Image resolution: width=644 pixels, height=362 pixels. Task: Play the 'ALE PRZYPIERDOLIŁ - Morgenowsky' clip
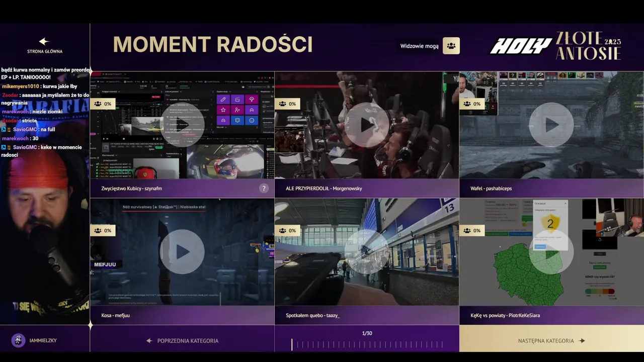(367, 125)
